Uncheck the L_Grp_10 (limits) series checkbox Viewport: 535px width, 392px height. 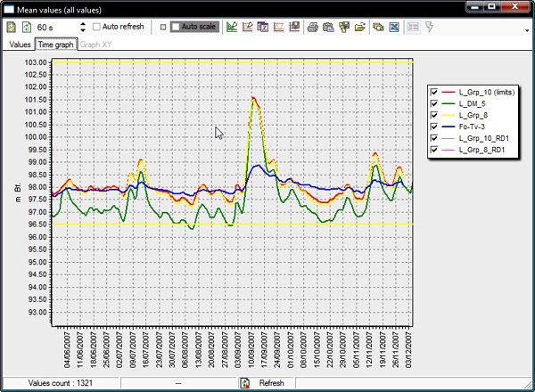[434, 92]
